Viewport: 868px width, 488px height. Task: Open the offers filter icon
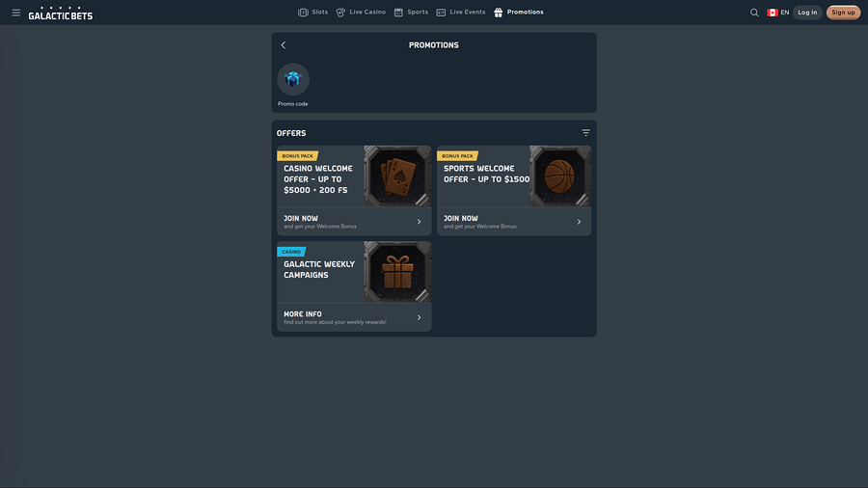coord(585,133)
